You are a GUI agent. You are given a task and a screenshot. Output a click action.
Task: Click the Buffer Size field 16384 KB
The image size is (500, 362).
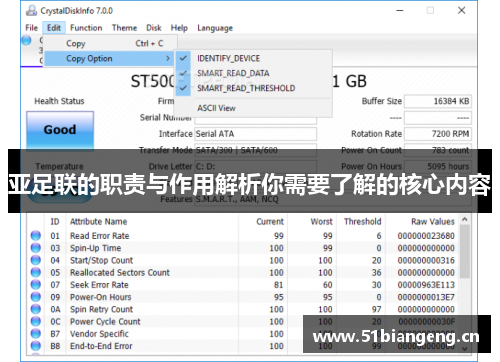(438, 101)
